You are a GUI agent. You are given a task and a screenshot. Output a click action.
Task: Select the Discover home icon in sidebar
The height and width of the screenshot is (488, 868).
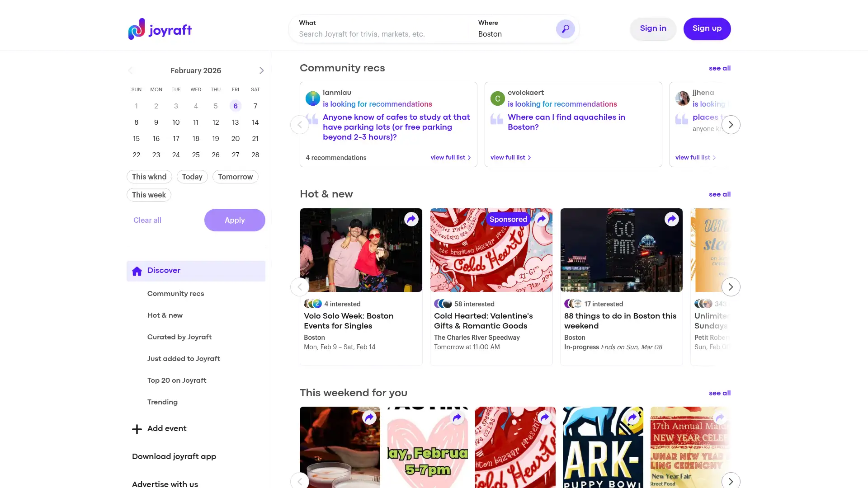pyautogui.click(x=137, y=271)
